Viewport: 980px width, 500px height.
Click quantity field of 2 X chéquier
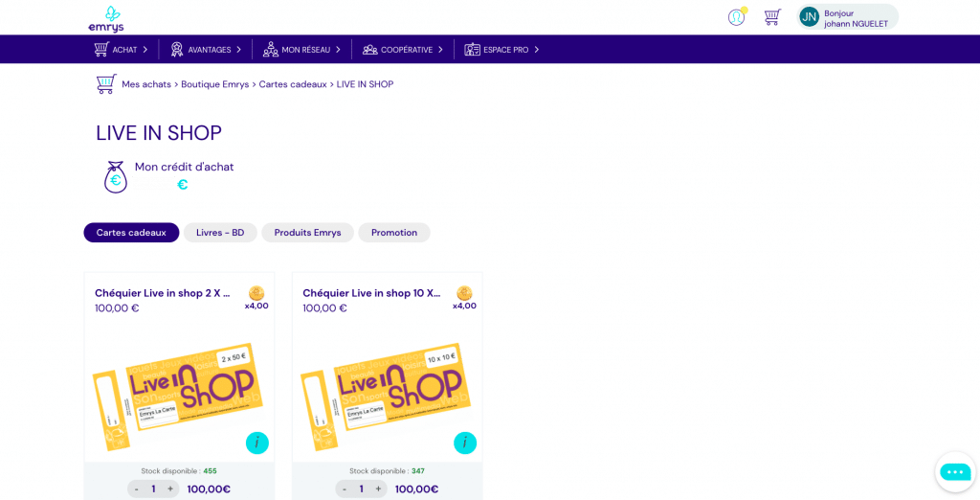pyautogui.click(x=153, y=489)
